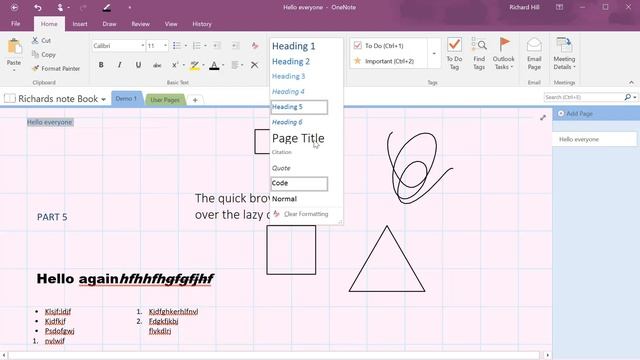The image size is (640, 360).
Task: Collapse the ribbon with the chevron
Action: click(631, 82)
